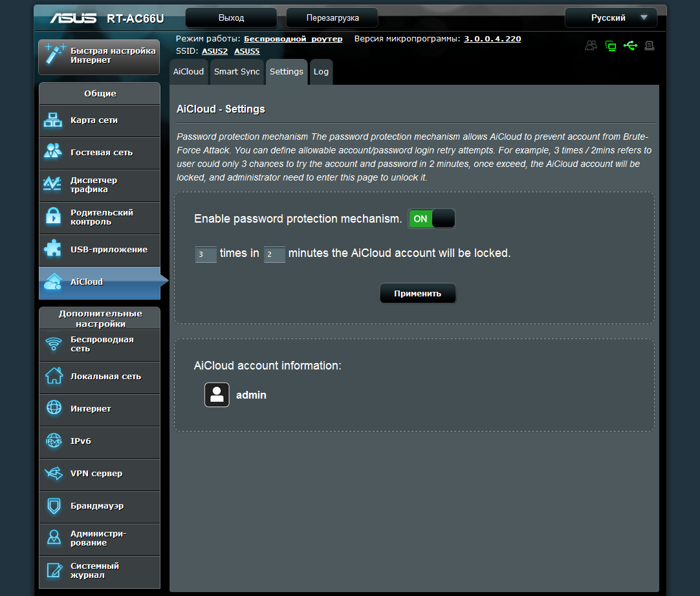Click the Guest Network icon (Гостевая сеть)
700x596 pixels.
[x=53, y=151]
